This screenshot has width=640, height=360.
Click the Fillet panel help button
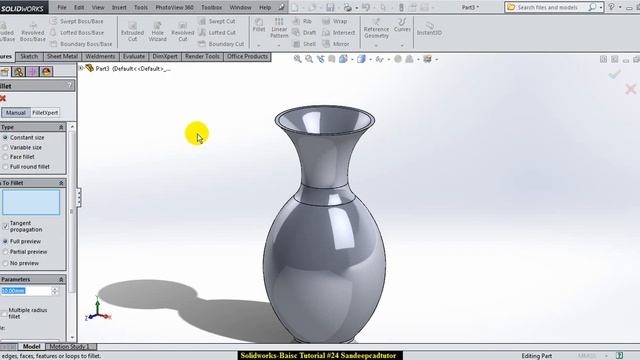pos(70,86)
